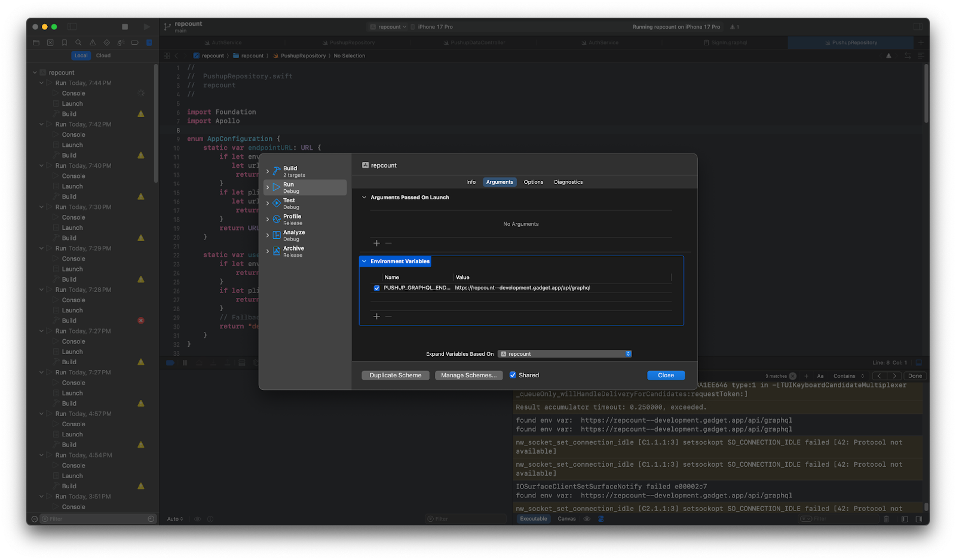Collapse the Environment Variables section

point(364,261)
